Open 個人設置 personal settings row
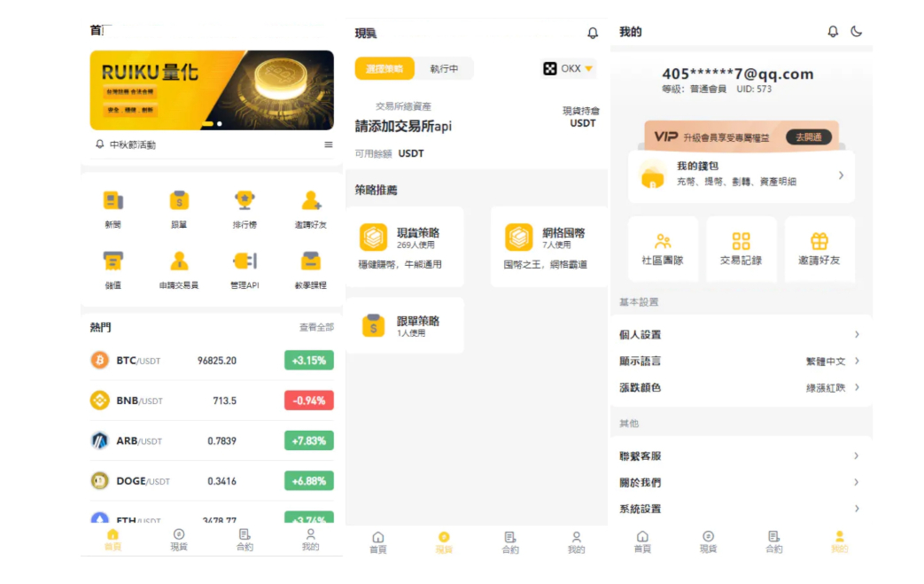Screen dimensions: 924x584 740,334
